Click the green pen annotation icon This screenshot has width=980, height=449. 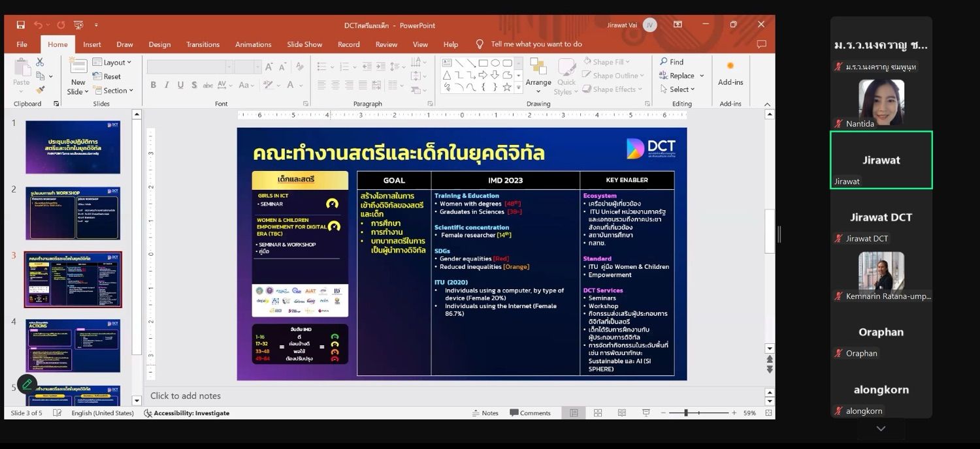click(27, 384)
